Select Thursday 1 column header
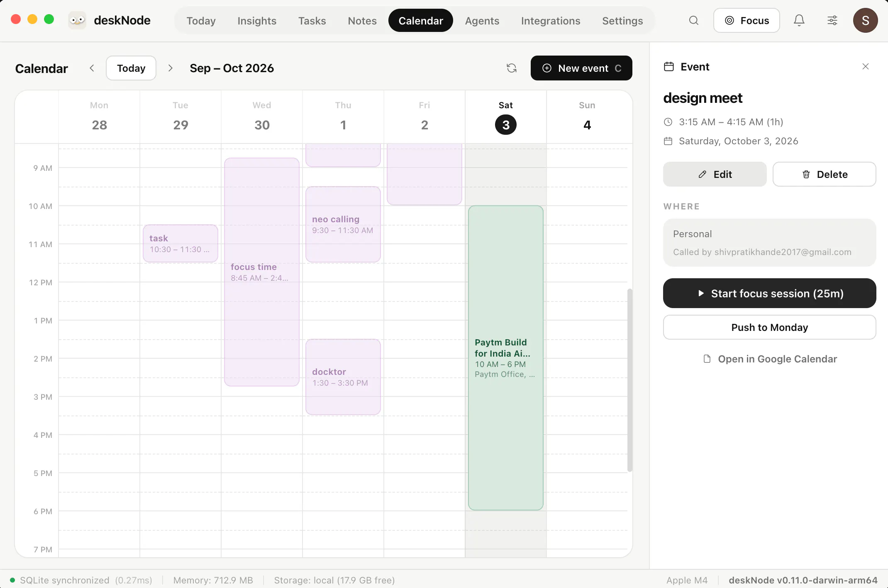 coord(343,117)
